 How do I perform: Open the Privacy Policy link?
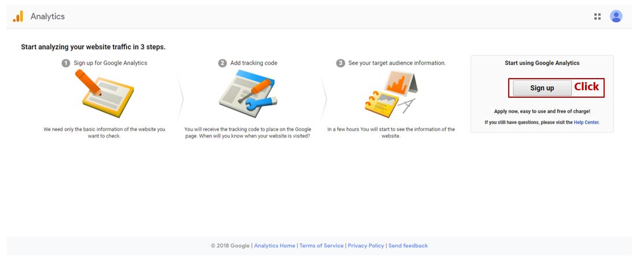[366, 246]
